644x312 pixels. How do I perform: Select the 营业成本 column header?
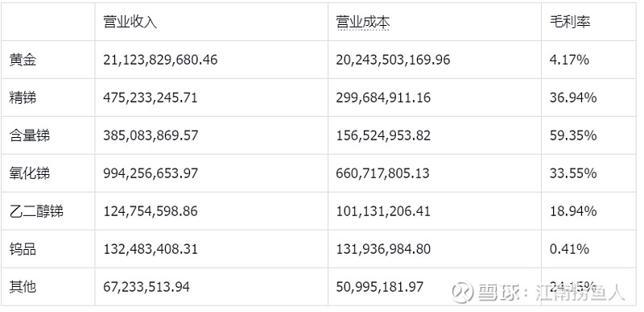363,23
